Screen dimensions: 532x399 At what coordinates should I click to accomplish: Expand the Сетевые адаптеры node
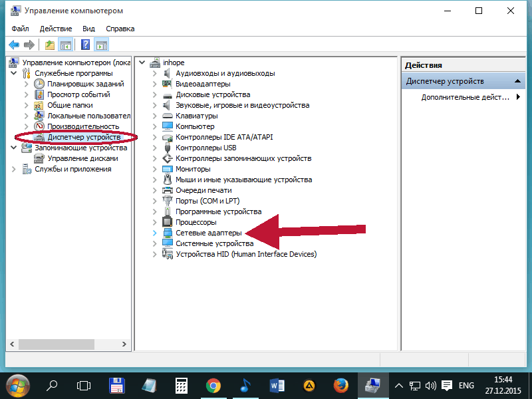point(155,233)
